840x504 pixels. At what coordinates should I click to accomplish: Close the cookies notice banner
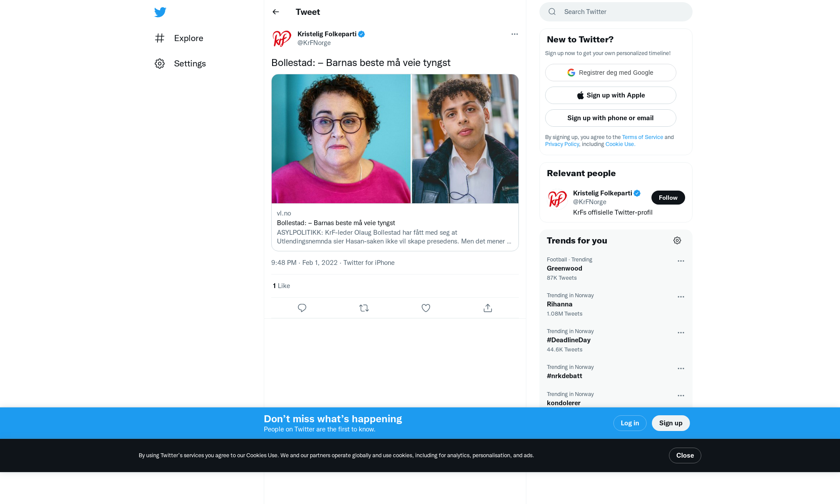(x=685, y=455)
